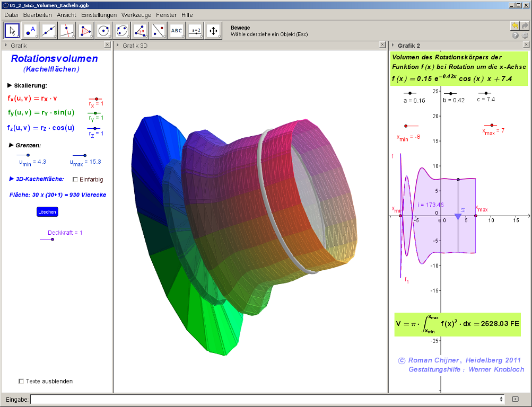Image resolution: width=532 pixels, height=407 pixels.
Task: Activate the Circle with center tool
Action: pyautogui.click(x=103, y=31)
